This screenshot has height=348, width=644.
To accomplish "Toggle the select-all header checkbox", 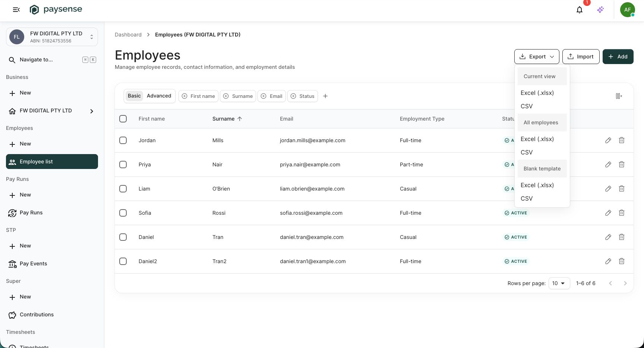I will pos(123,119).
